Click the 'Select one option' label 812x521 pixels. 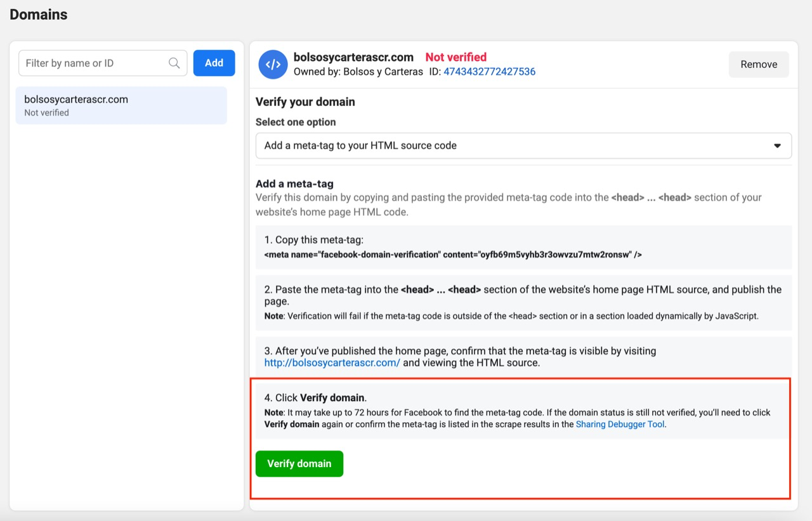[x=296, y=122]
